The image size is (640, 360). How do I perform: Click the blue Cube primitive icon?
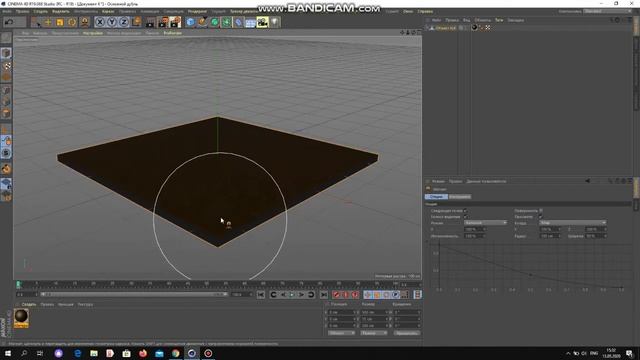coord(190,22)
